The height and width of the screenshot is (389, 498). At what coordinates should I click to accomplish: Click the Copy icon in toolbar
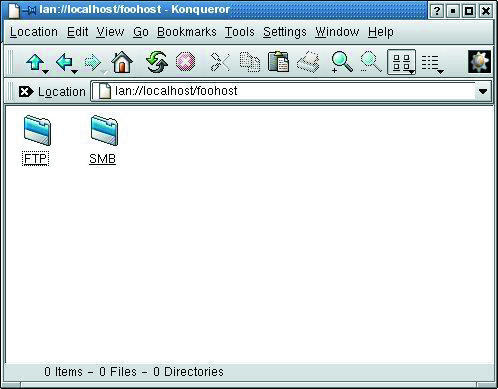250,62
